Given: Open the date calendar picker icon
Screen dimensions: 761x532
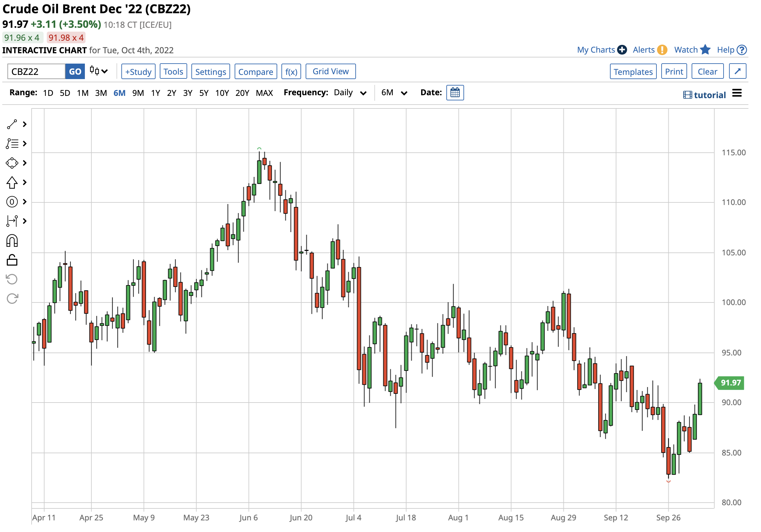Looking at the screenshot, I should pyautogui.click(x=455, y=93).
